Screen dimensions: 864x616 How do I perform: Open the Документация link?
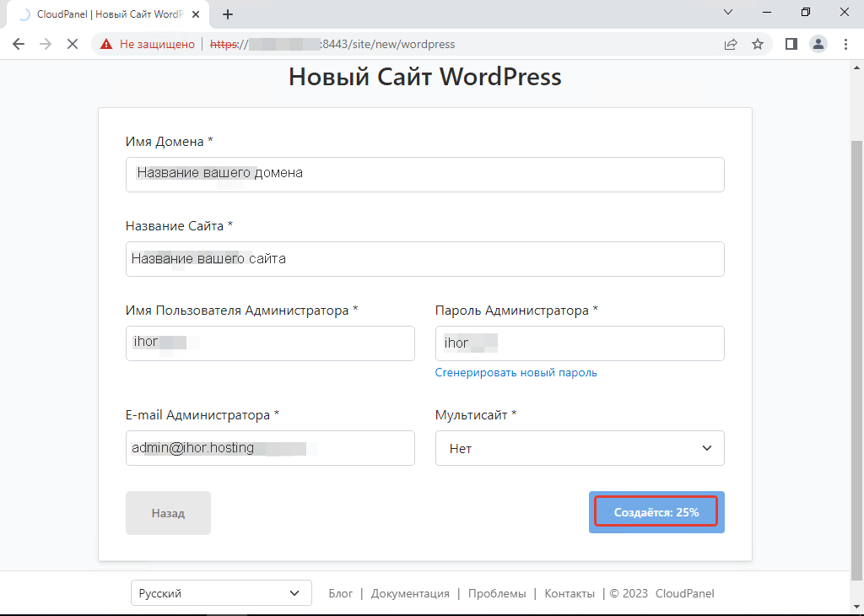410,593
